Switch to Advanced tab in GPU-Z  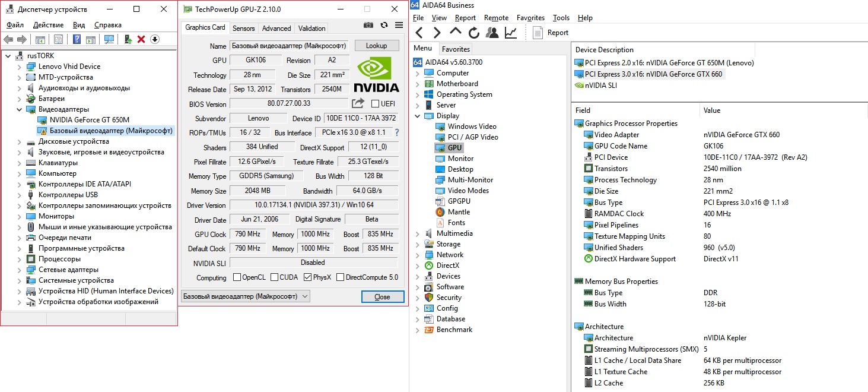point(276,29)
